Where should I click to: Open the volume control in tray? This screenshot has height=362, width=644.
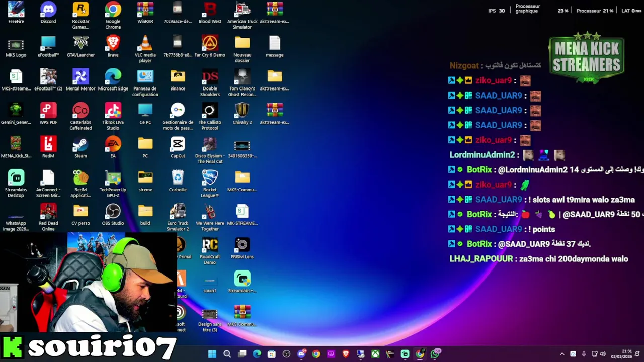click(x=603, y=354)
